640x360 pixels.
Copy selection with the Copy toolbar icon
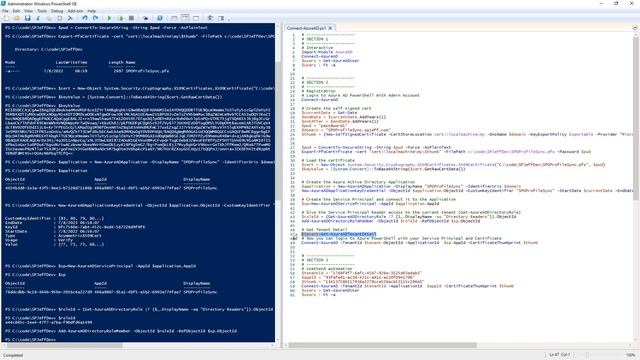[x=49, y=18]
